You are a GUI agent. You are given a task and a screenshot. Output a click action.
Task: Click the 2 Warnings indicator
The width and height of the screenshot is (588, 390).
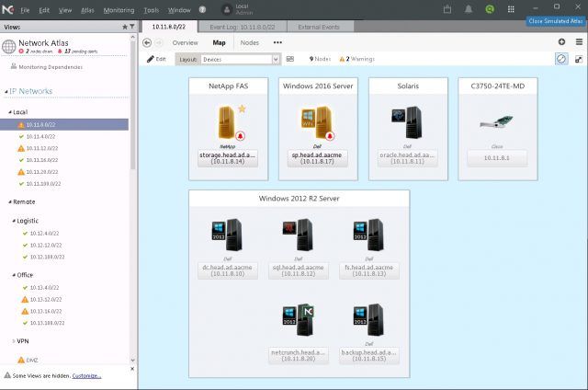(357, 59)
